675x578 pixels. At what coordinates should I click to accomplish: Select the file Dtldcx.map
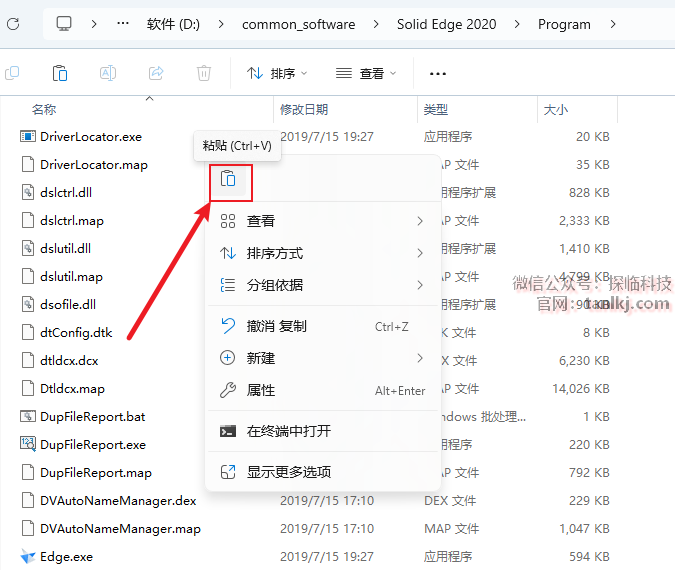click(72, 389)
